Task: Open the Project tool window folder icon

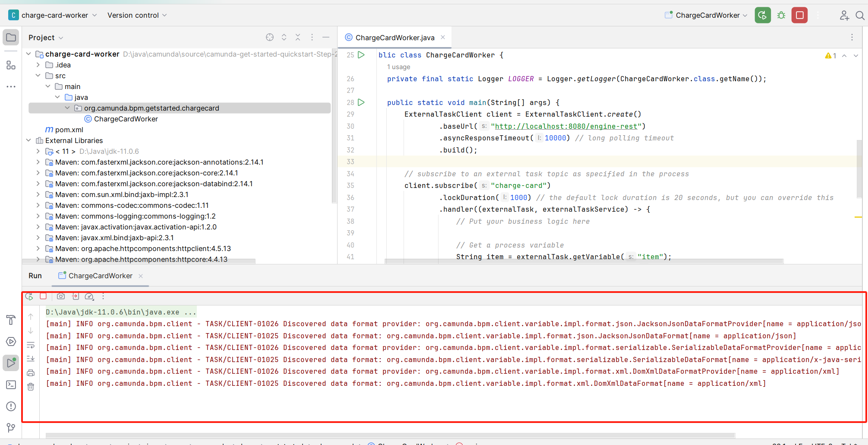Action: coord(11,38)
